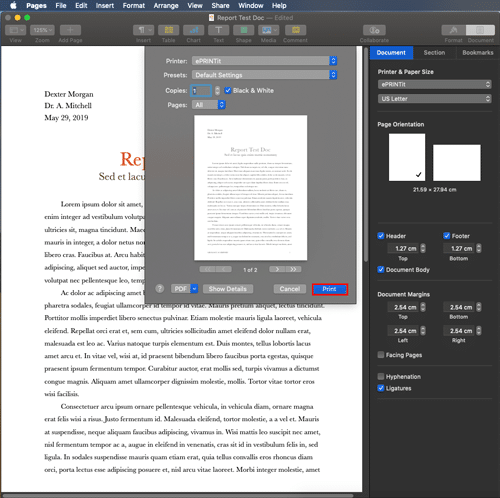Click the Collaborate toolbar icon
500x498 pixels.
[374, 30]
